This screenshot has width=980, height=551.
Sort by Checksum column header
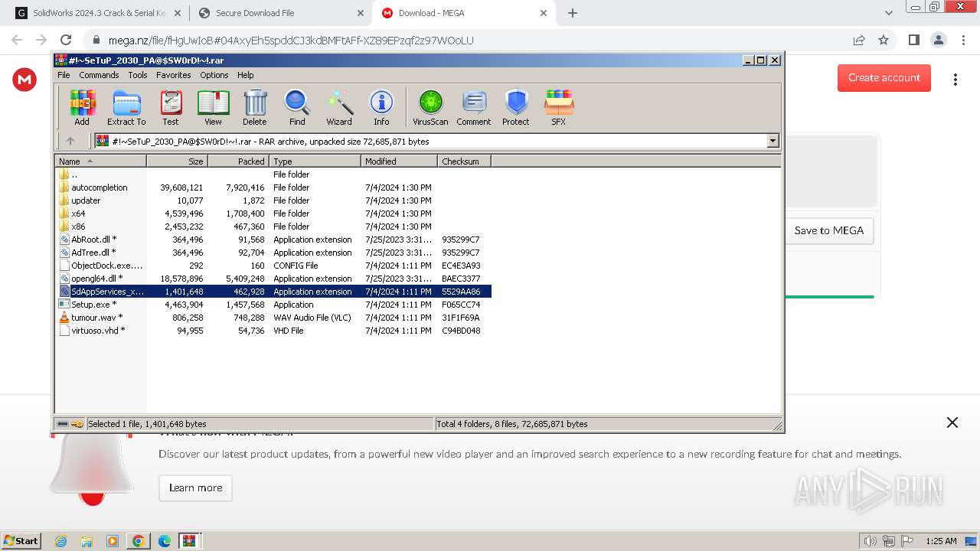click(x=464, y=161)
